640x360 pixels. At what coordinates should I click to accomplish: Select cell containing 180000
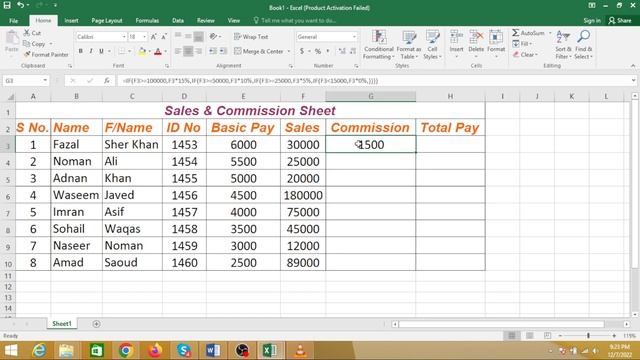click(x=303, y=195)
